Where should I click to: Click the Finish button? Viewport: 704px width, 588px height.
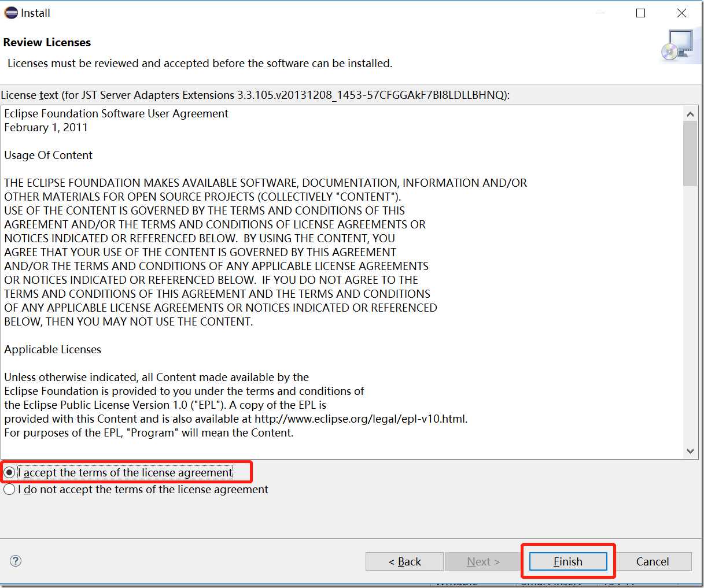pos(568,561)
